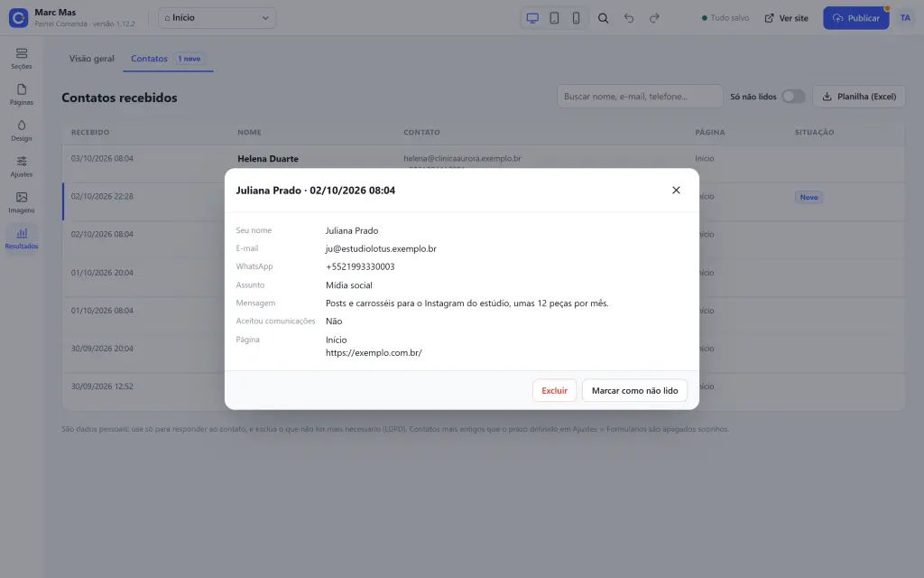924x578 pixels.
Task: Open the Início page selector dropdown
Action: (x=217, y=18)
